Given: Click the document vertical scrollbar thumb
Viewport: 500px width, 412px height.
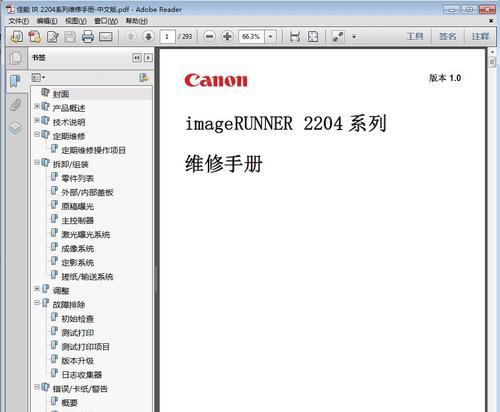Looking at the screenshot, I should (x=492, y=62).
